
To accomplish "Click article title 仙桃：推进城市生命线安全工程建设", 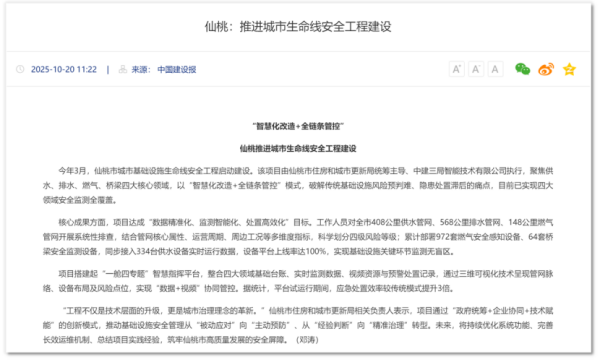I will pyautogui.click(x=298, y=27).
